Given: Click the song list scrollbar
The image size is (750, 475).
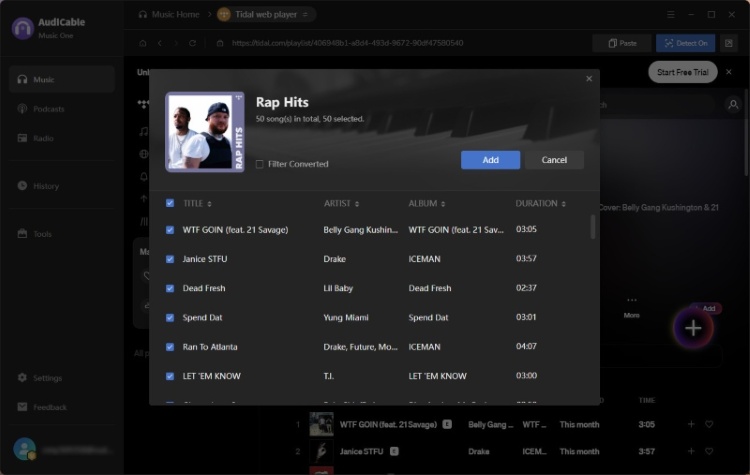Looking at the screenshot, I should click(x=593, y=227).
